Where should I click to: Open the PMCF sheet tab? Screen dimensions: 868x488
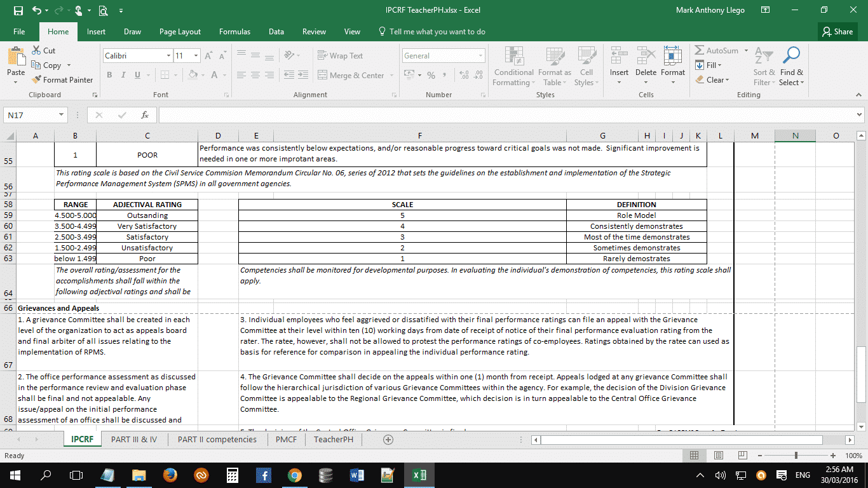[x=286, y=439]
